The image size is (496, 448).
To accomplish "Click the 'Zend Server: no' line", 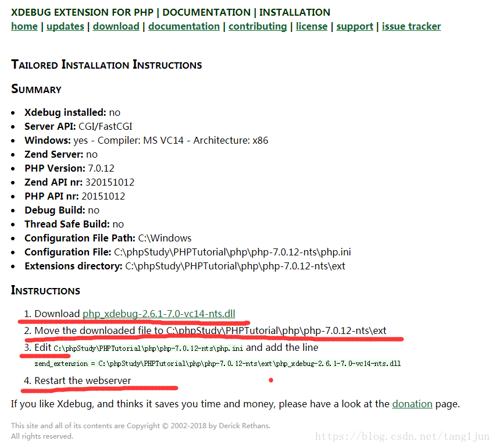I will 61,154.
